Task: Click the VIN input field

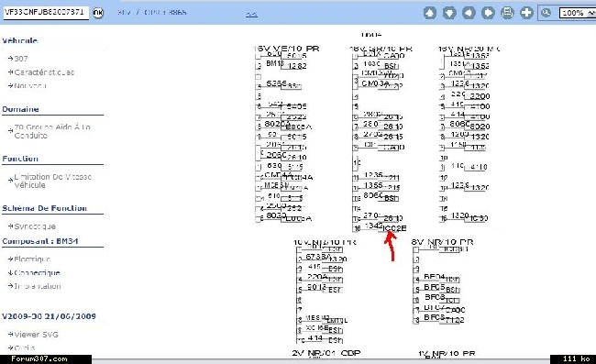Action: [x=46, y=12]
